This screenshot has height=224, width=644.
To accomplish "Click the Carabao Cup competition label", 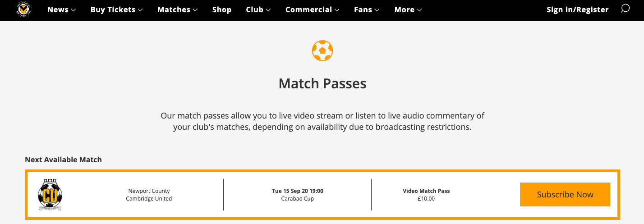I will 298,199.
